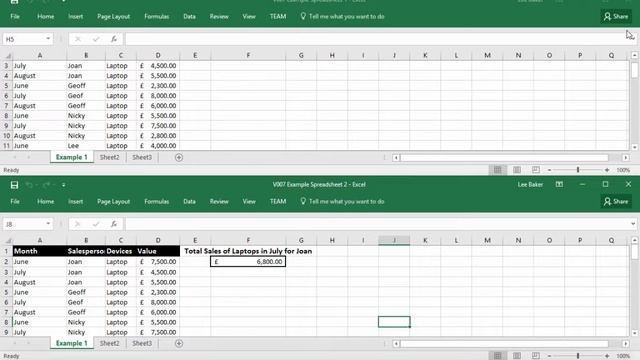Switch to Page Layout view in lower status bar
640x360 pixels.
click(517, 356)
